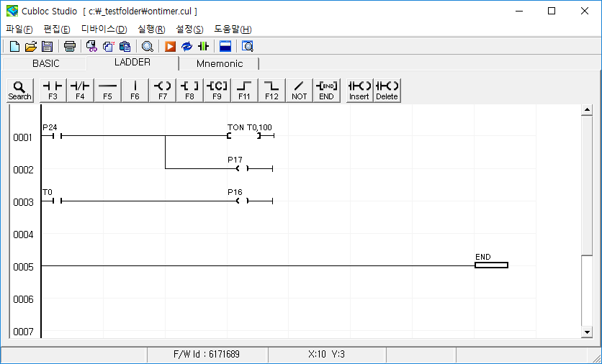
Task: Select the END instruction on rung 0005
Action: (491, 265)
